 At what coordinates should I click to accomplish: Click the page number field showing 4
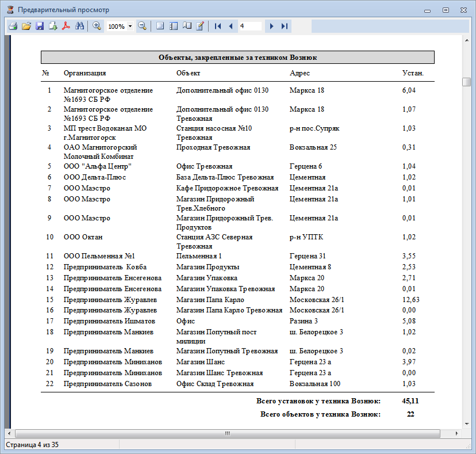(x=250, y=26)
